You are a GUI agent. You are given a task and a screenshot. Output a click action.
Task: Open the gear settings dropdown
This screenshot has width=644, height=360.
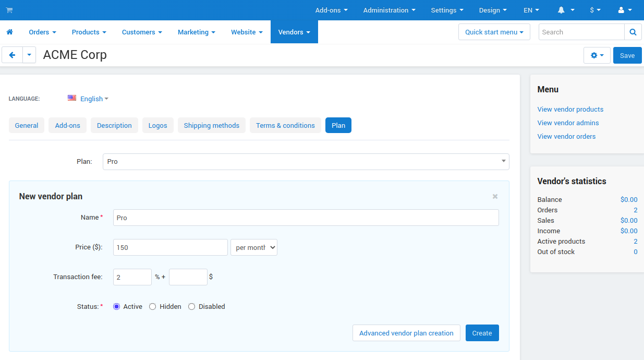tap(597, 55)
